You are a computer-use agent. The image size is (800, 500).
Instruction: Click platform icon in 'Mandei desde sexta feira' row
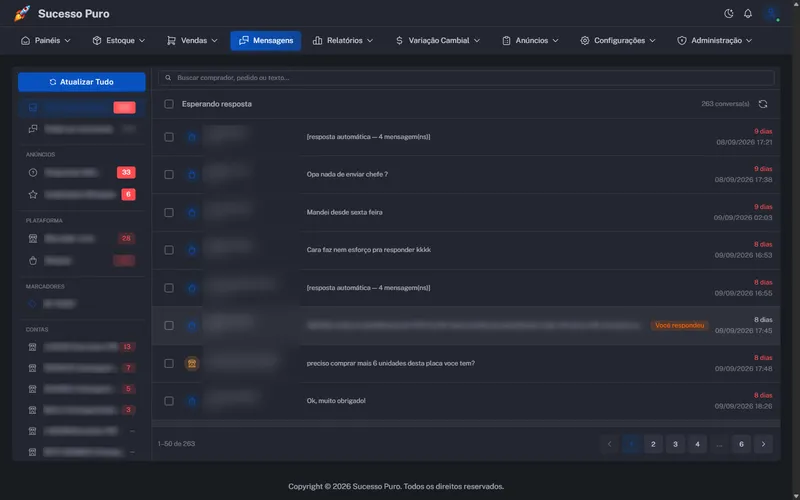[192, 212]
